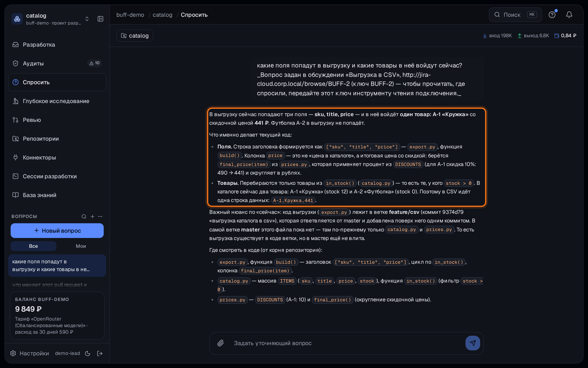Image resolution: width=588 pixels, height=368 pixels.
Task: Collapse the sidebar panel icon
Action: point(100,19)
